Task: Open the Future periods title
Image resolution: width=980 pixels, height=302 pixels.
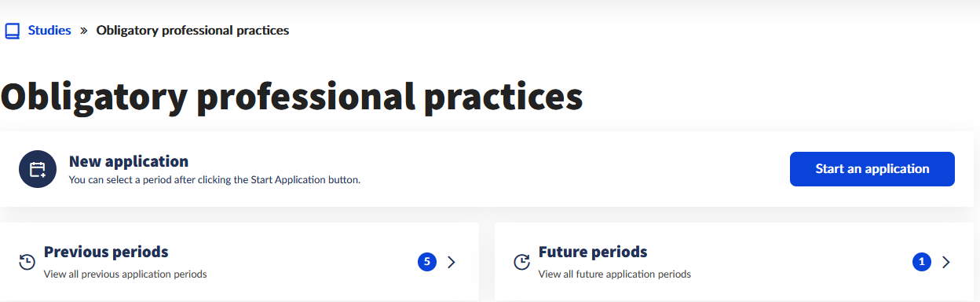Action: click(593, 252)
